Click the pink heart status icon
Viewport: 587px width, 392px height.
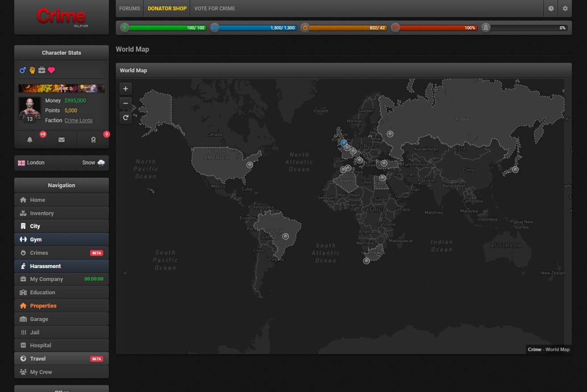tap(51, 70)
